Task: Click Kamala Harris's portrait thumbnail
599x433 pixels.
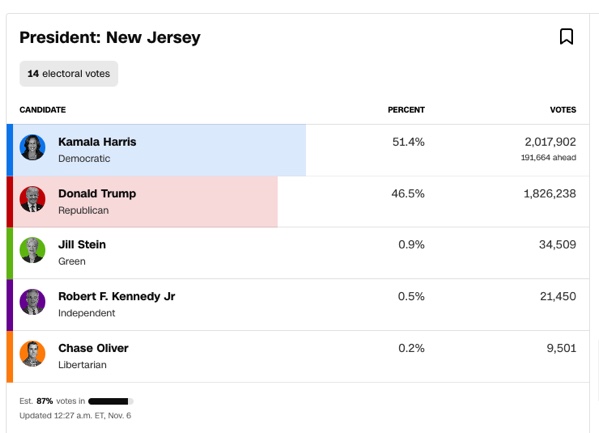Action: (x=32, y=147)
